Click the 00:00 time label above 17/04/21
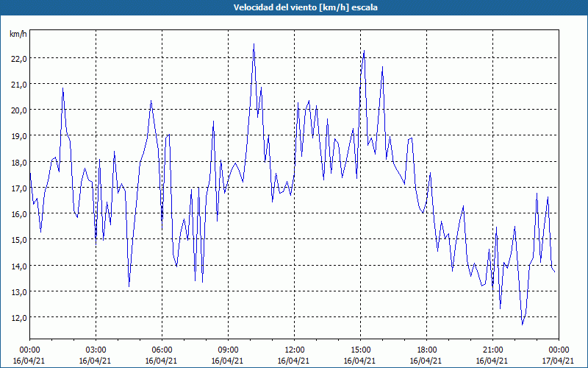This screenshot has height=368, width=588. click(x=559, y=350)
